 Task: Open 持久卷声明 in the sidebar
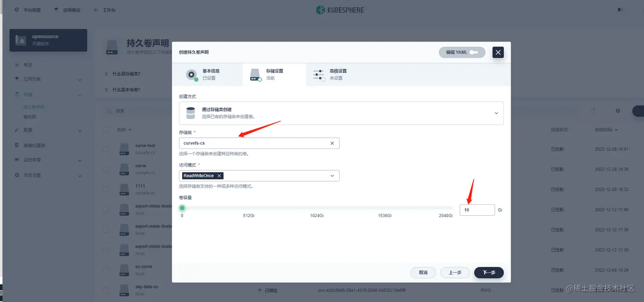click(34, 107)
